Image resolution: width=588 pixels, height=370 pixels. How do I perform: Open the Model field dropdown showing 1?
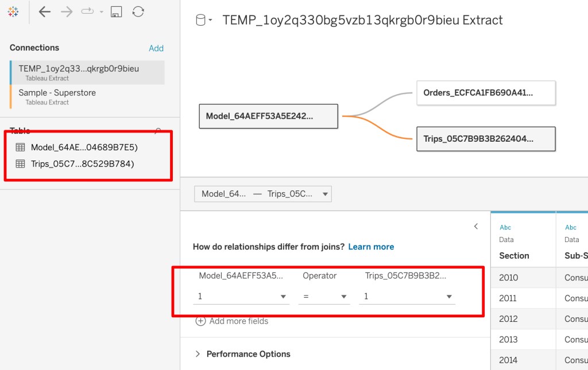click(x=241, y=296)
